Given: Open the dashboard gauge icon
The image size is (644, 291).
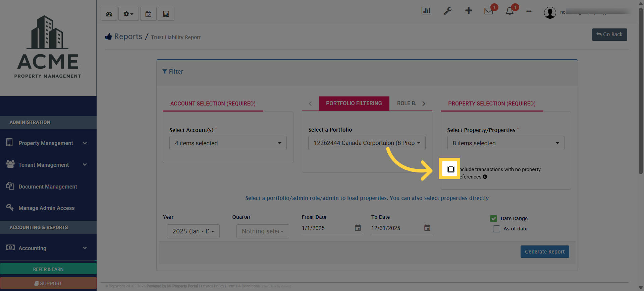Looking at the screenshot, I should (x=109, y=14).
